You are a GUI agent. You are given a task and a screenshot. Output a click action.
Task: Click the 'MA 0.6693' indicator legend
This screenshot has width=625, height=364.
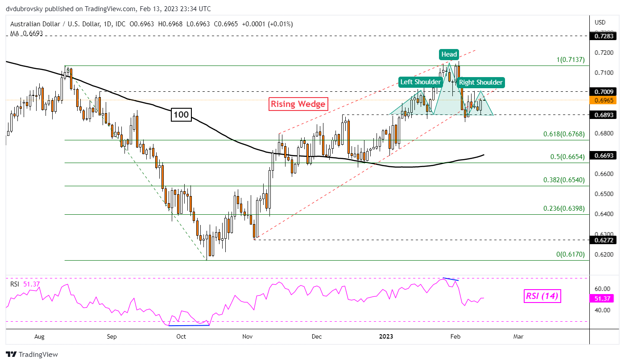coord(26,33)
